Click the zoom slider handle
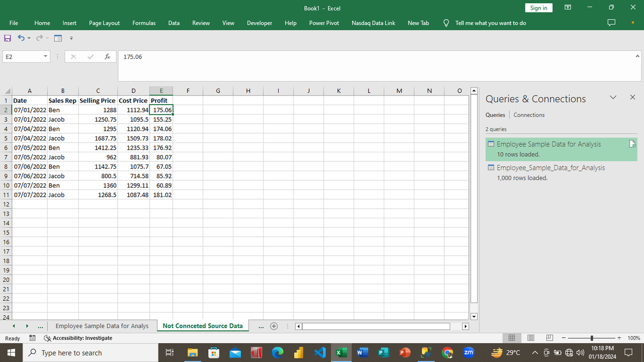The width and height of the screenshot is (644, 362). (591, 338)
